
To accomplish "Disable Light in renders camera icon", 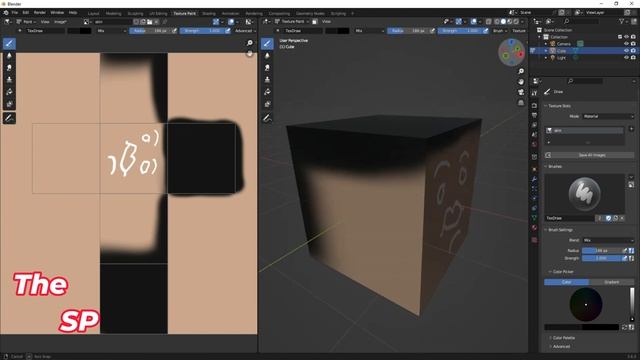I will pyautogui.click(x=633, y=58).
